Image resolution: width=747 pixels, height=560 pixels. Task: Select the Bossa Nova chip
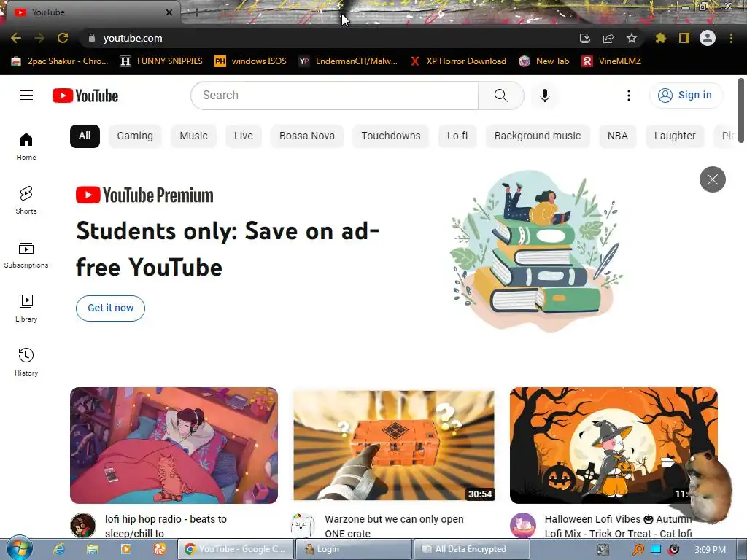point(307,136)
